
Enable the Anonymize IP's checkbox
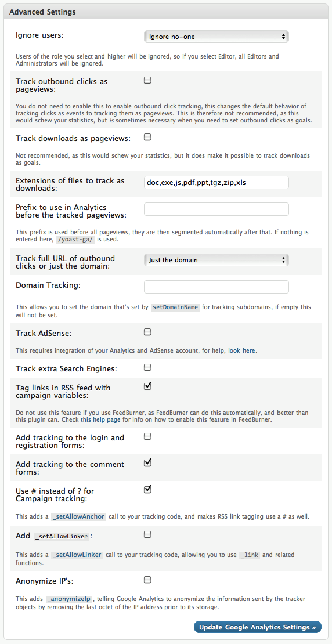[x=147, y=580]
